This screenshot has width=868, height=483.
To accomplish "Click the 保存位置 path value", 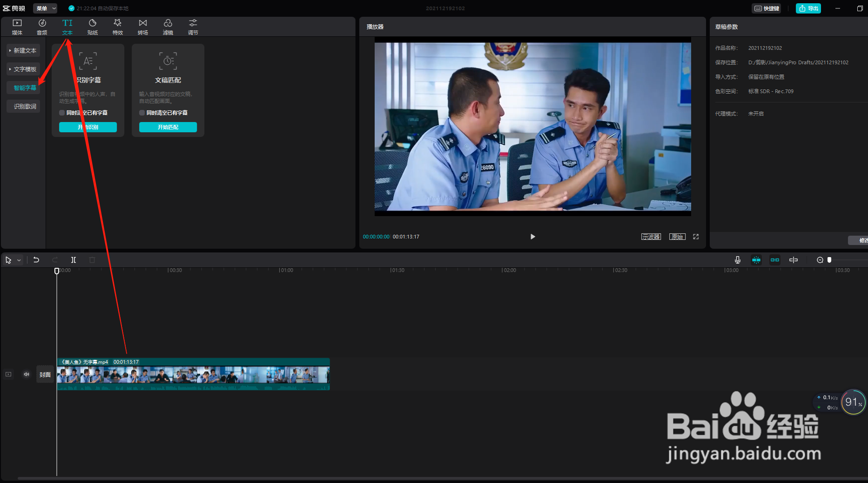I will (798, 62).
